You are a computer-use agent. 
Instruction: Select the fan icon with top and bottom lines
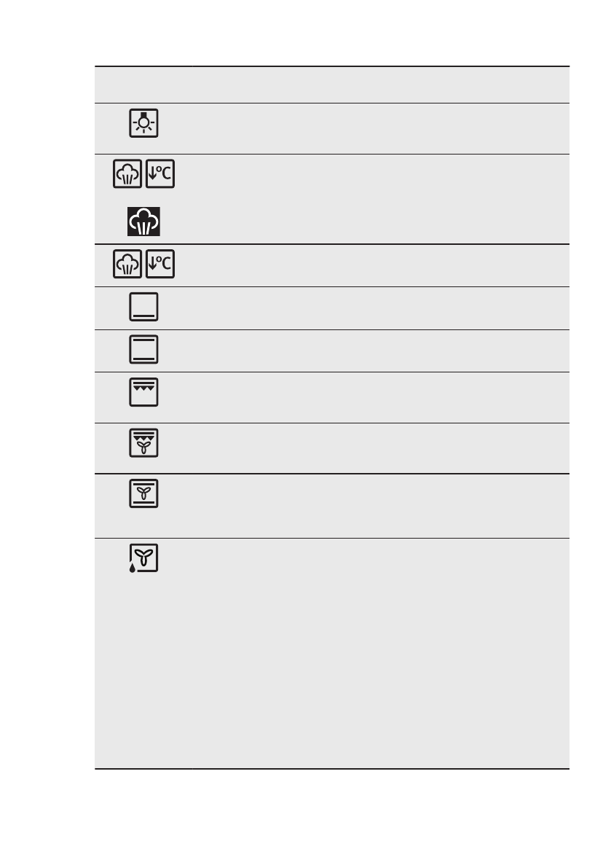[144, 494]
